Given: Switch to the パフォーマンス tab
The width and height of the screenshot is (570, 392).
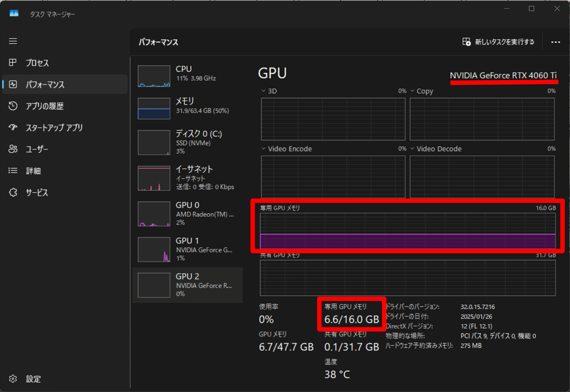Looking at the screenshot, I should 14,84.
